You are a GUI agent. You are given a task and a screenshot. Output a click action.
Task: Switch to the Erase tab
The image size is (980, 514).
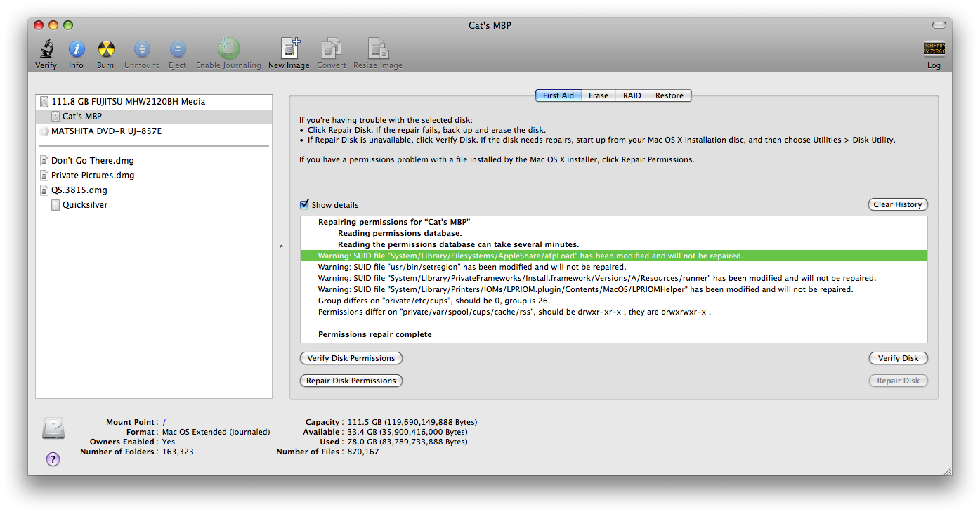click(599, 95)
